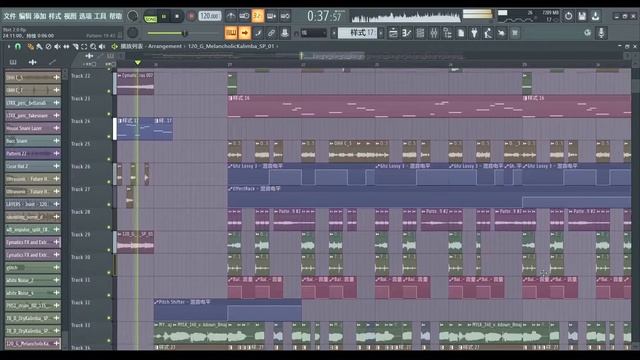Select the playlist Paint brush tool

[39, 47]
